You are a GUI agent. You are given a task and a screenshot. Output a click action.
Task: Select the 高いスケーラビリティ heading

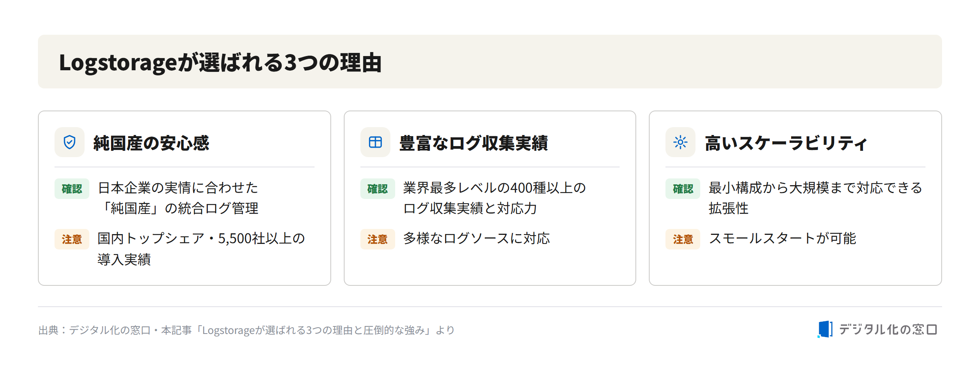(786, 143)
